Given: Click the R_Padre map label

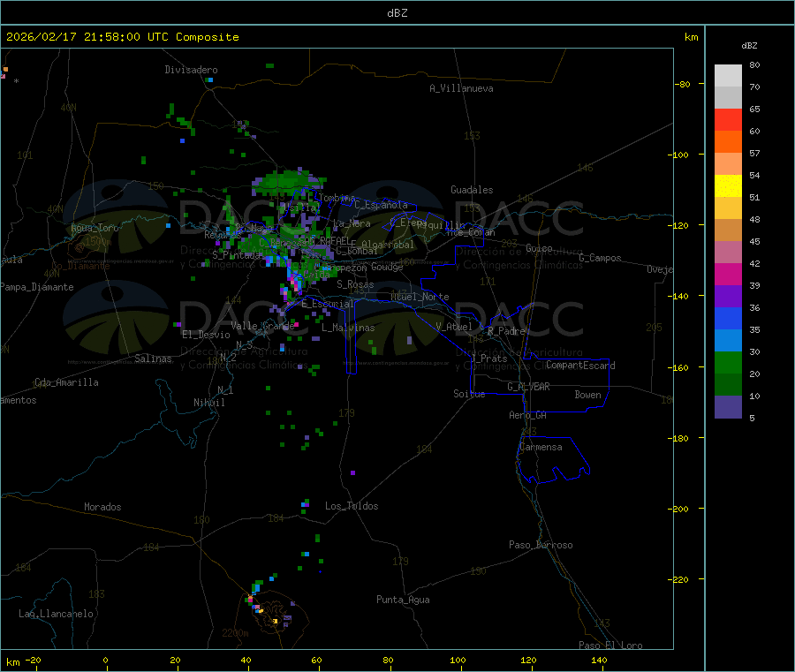Looking at the screenshot, I should 506,331.
